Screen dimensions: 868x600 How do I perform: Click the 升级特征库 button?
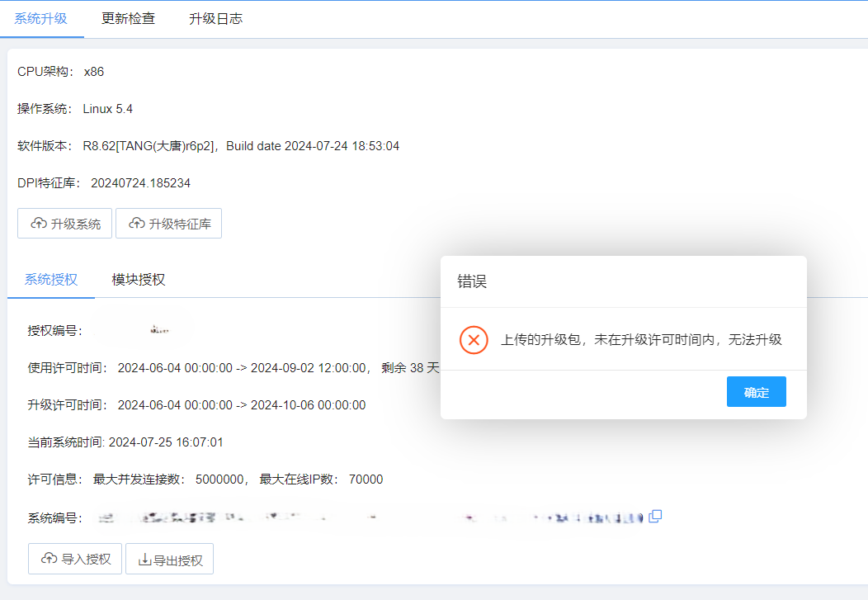tap(168, 223)
